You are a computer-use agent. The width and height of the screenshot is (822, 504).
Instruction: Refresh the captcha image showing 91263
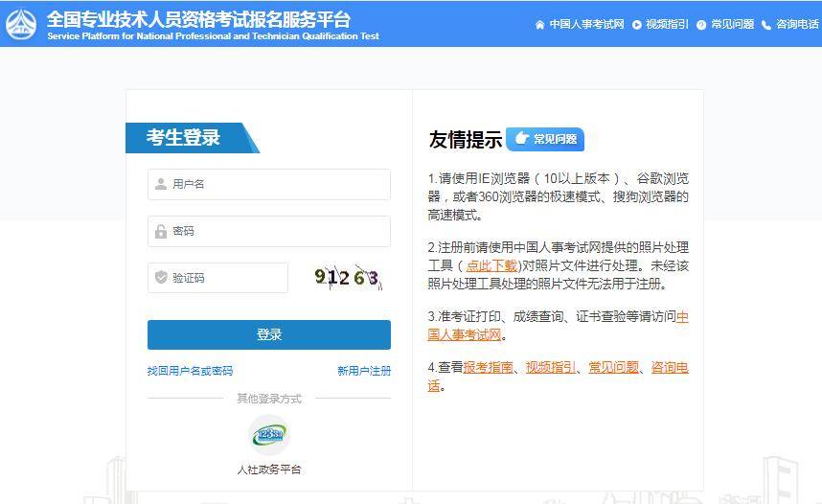pyautogui.click(x=349, y=278)
